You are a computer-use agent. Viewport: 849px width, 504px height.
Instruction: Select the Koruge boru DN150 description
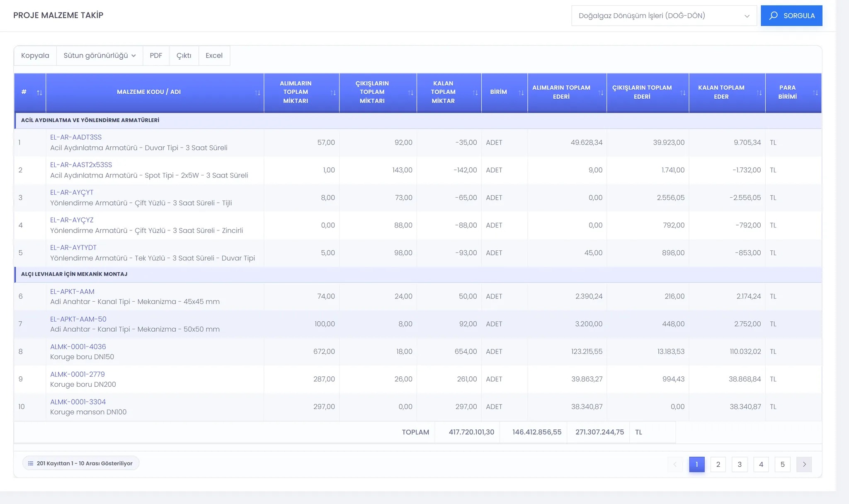click(82, 357)
